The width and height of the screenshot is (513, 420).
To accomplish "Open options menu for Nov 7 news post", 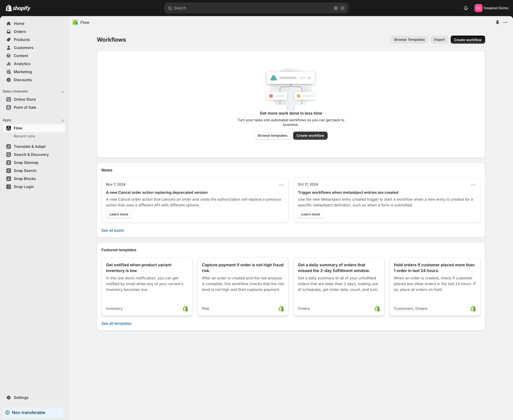I will coord(281,185).
